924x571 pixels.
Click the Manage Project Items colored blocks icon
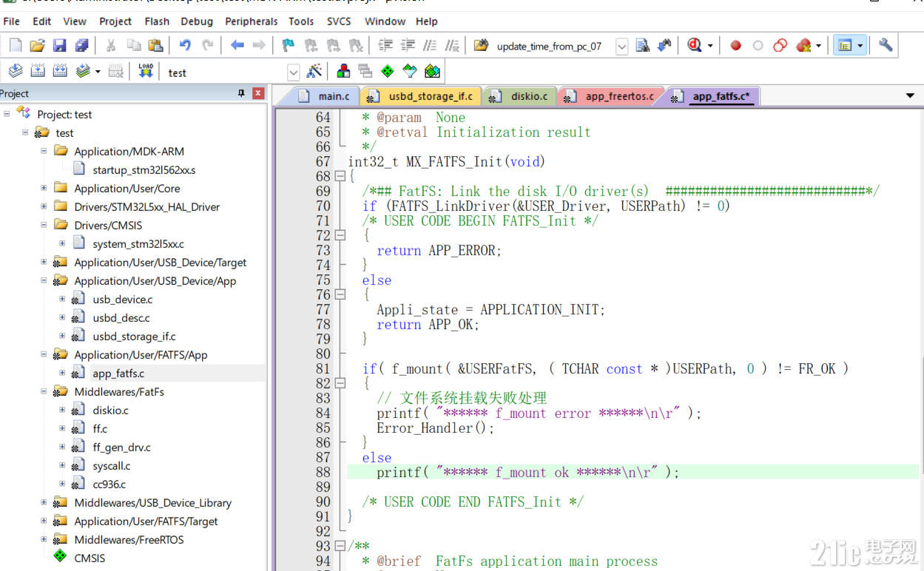pos(343,71)
